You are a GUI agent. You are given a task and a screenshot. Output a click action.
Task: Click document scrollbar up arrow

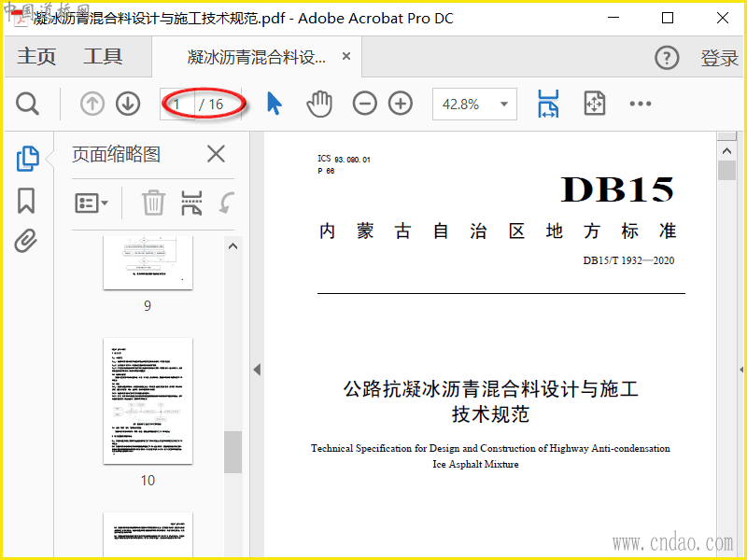pos(726,151)
